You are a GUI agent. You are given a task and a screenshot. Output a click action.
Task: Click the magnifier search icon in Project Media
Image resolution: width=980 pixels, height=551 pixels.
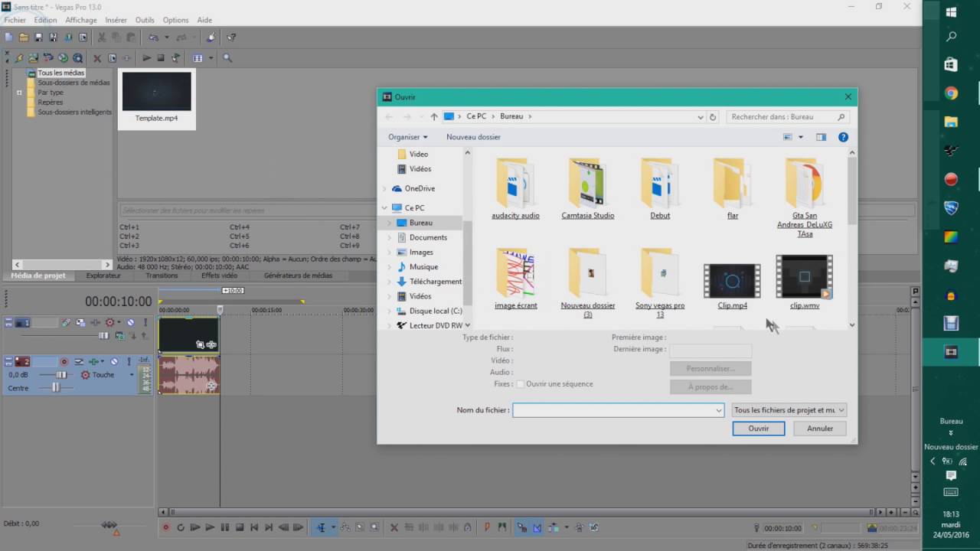pyautogui.click(x=227, y=57)
